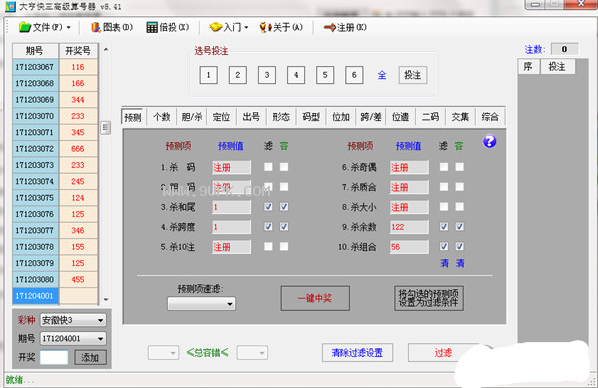Screen dimensions: 598x388
Task: Open the 关于(A) about item
Action: 281,27
